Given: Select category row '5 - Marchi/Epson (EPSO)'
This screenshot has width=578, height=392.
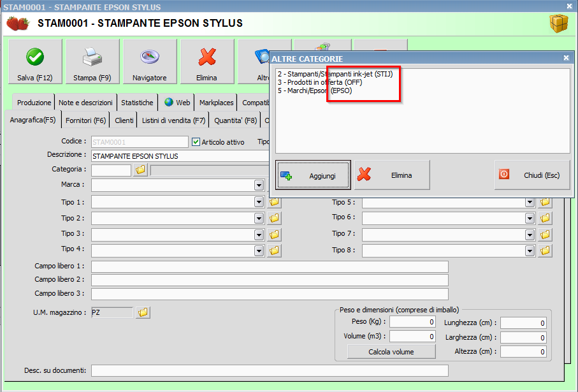Looking at the screenshot, I should point(315,91).
